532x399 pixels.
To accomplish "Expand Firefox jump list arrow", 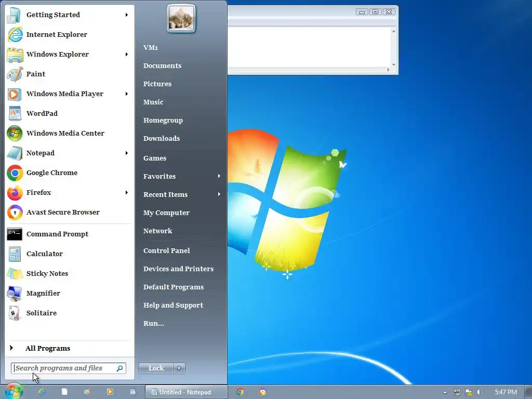I will pos(127,192).
